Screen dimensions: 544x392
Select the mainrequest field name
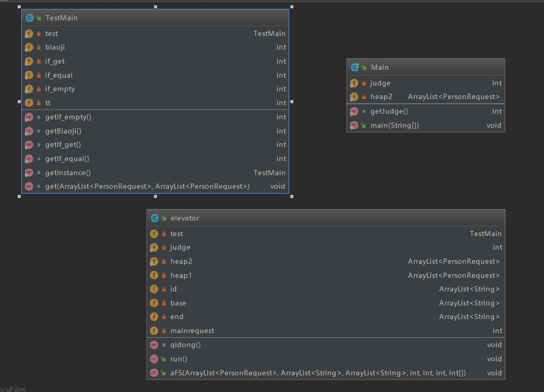[192, 331]
